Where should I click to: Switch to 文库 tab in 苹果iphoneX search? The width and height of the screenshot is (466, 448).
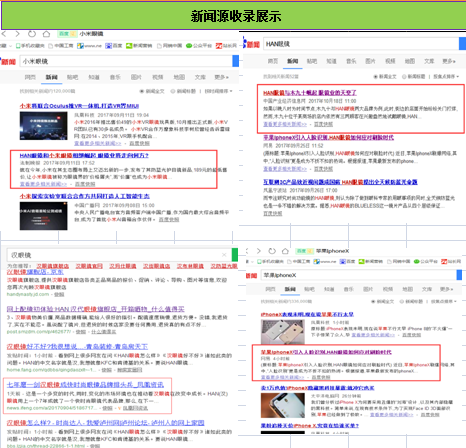[427, 289]
